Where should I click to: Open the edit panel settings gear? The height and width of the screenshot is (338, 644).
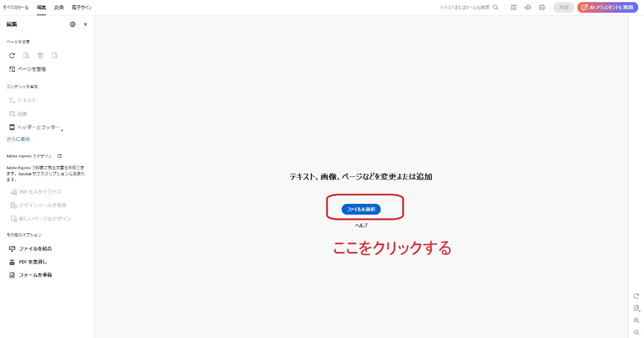[72, 24]
